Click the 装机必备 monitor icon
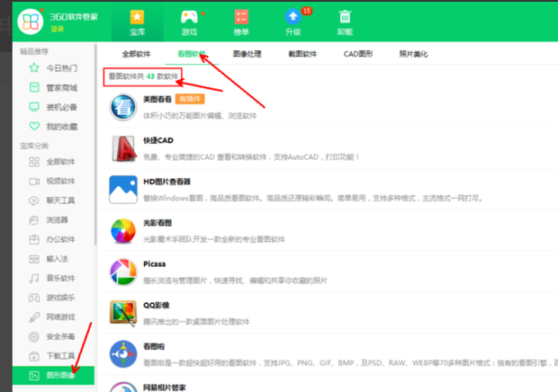558x392 pixels. [x=34, y=107]
